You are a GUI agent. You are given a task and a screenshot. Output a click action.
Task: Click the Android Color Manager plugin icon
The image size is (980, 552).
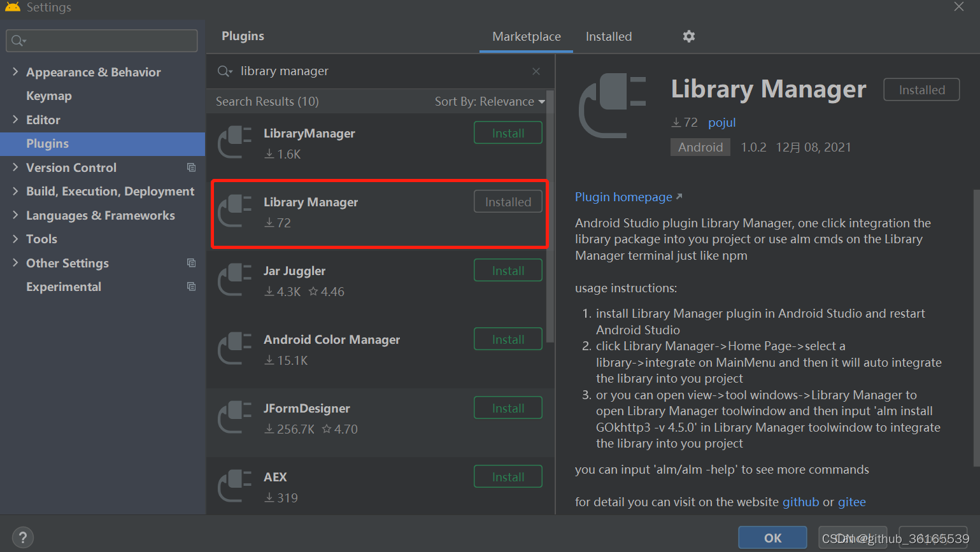tap(235, 348)
